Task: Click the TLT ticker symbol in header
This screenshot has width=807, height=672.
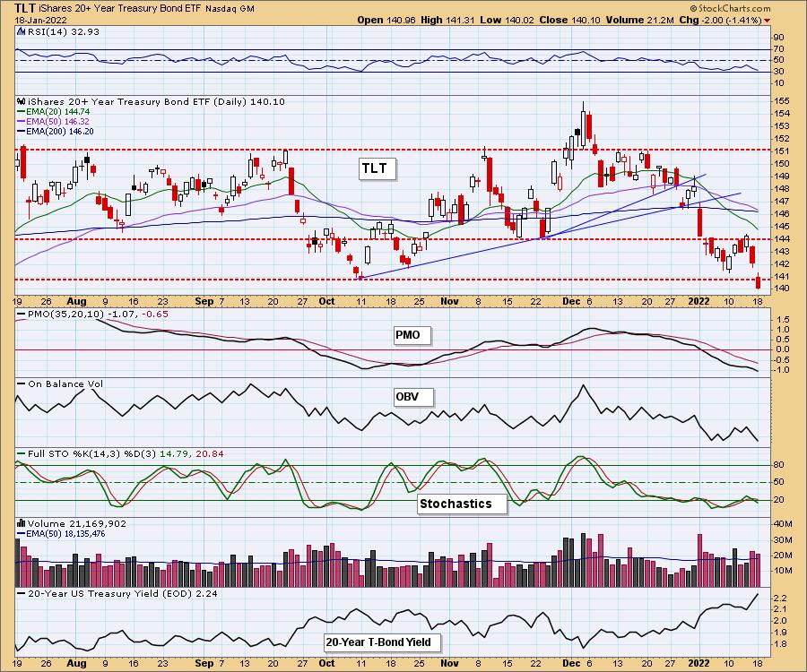Action: click(x=25, y=8)
